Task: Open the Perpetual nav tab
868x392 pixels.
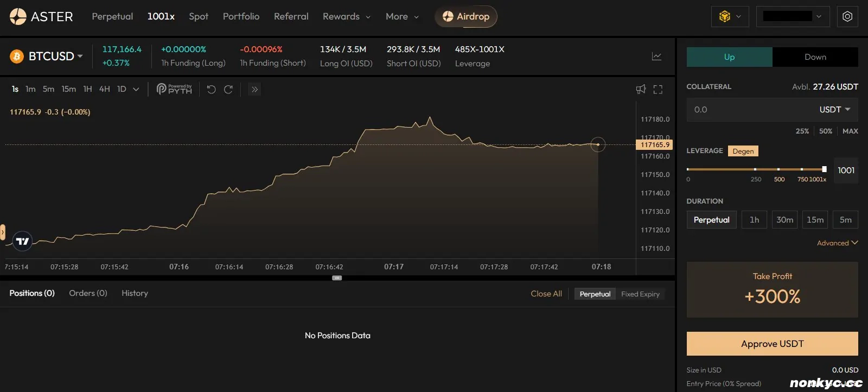Action: [112, 16]
